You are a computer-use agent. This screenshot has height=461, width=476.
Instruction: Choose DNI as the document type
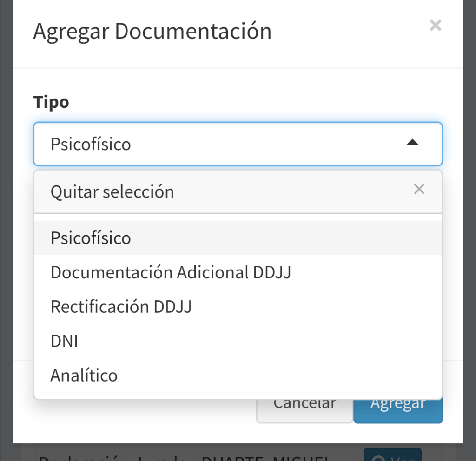pos(64,341)
